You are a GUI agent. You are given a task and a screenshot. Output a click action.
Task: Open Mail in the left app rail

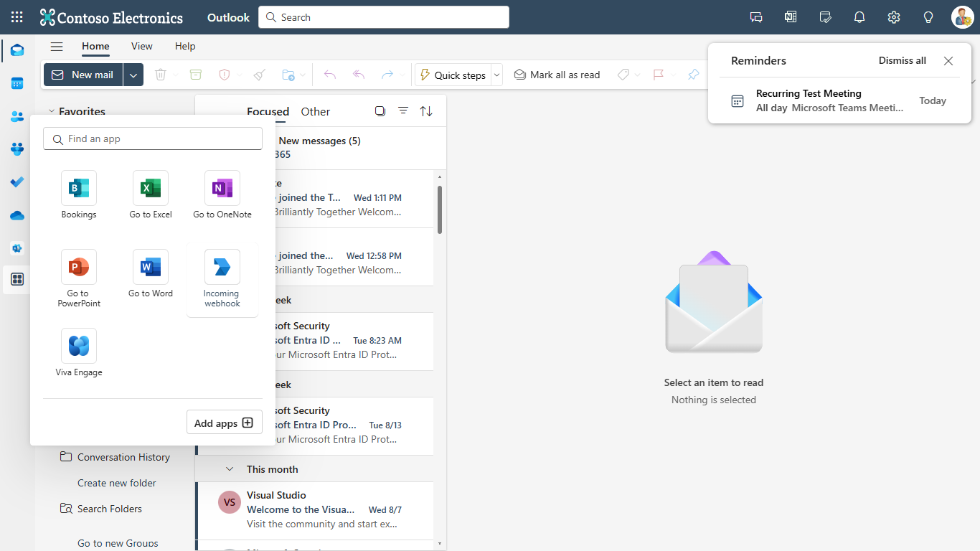coord(17,50)
